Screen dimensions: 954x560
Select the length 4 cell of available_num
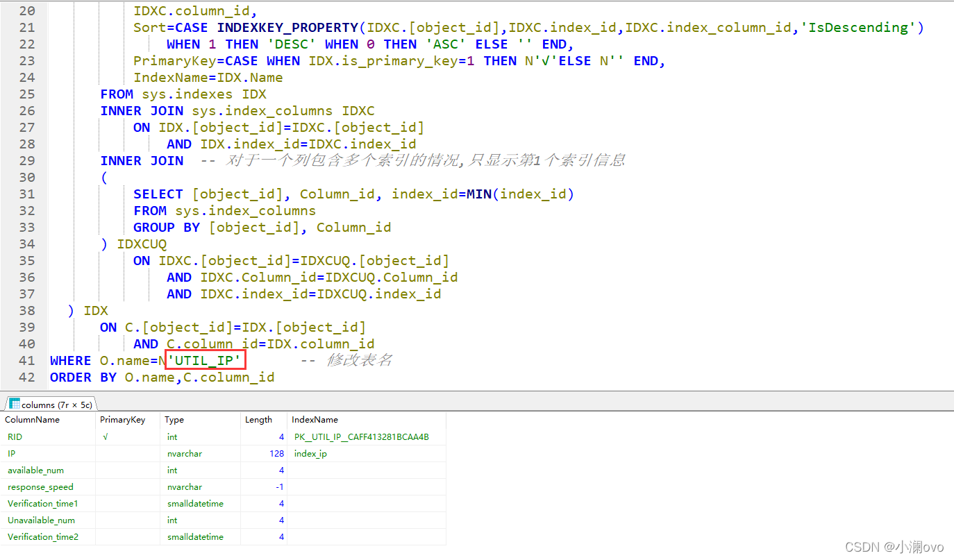point(264,470)
